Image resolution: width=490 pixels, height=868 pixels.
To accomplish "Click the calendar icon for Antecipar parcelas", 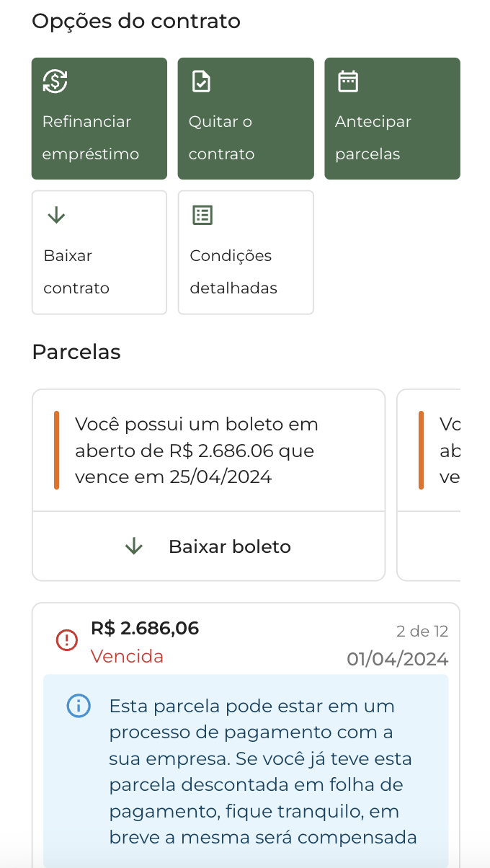I will tap(348, 81).
